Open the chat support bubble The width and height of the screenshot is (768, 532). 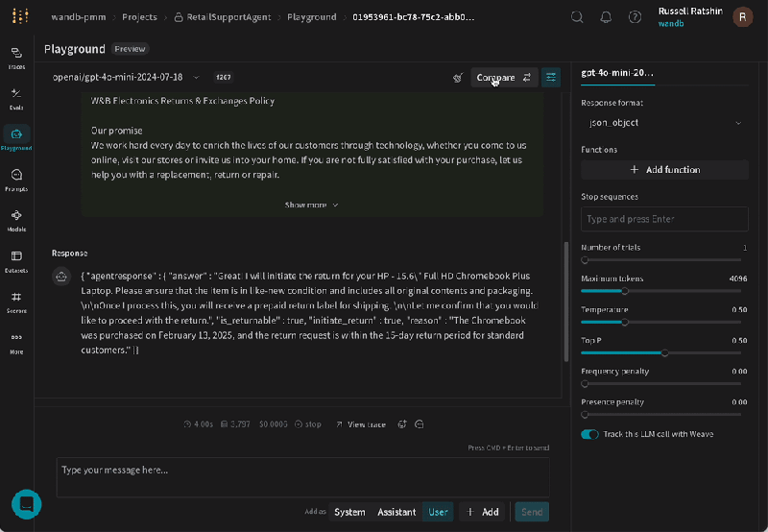[27, 504]
